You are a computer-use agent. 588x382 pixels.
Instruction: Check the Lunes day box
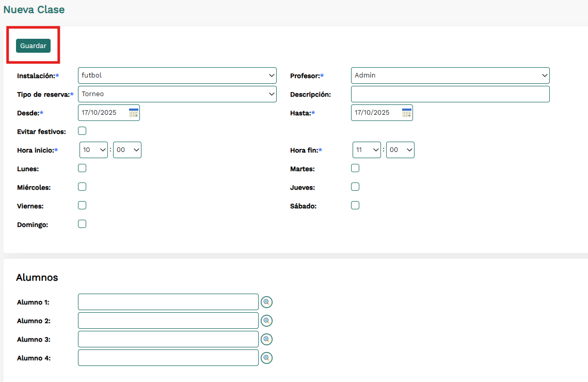point(82,168)
